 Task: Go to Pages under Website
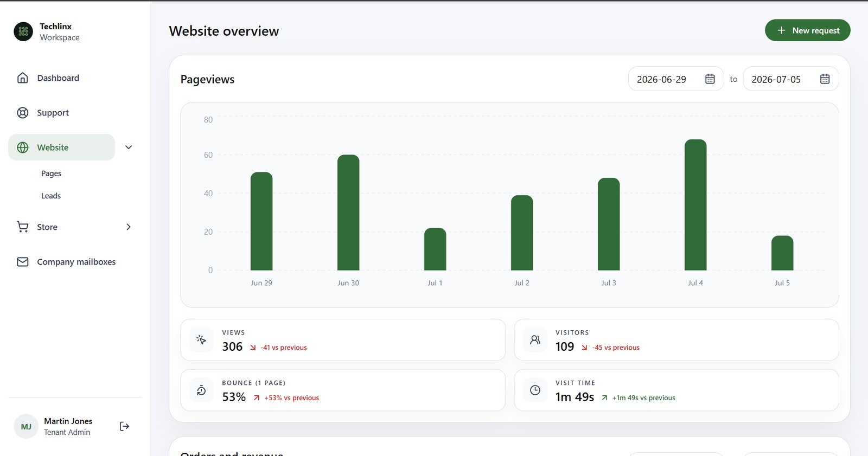(51, 174)
